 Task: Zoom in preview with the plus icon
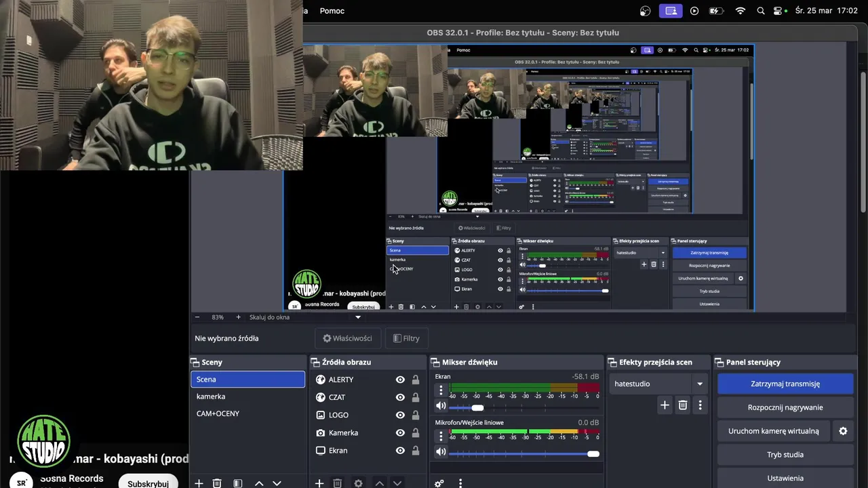point(238,317)
